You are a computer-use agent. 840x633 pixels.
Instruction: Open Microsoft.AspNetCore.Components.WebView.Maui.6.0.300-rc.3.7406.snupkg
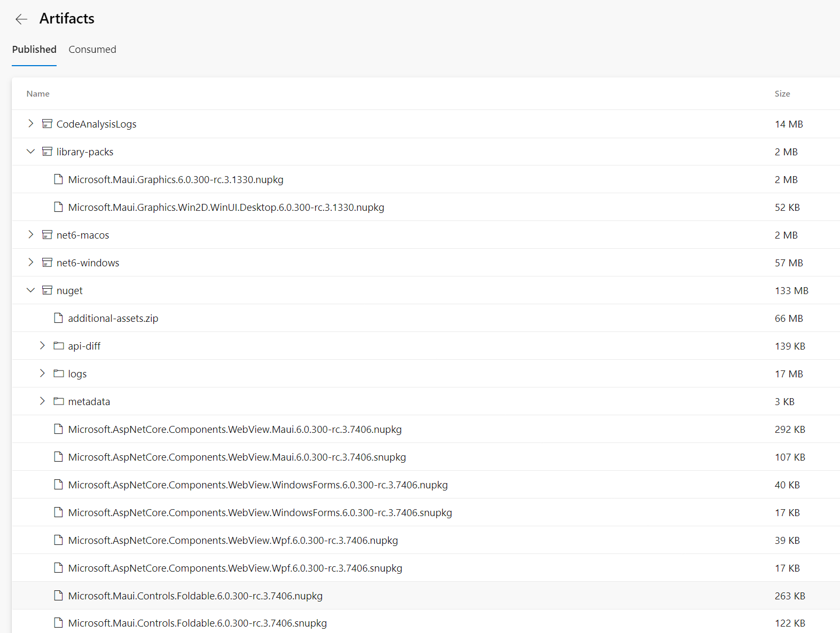(x=237, y=457)
